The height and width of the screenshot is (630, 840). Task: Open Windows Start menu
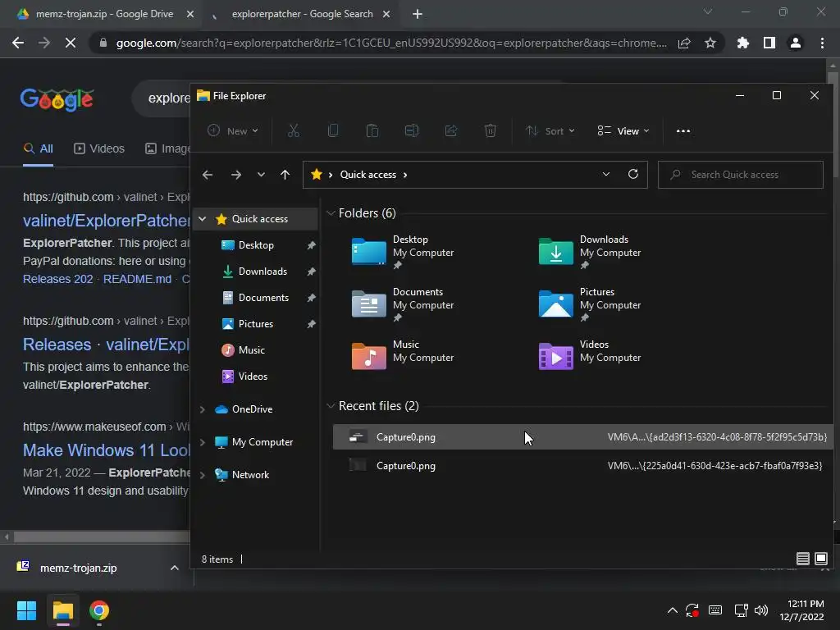pyautogui.click(x=26, y=610)
